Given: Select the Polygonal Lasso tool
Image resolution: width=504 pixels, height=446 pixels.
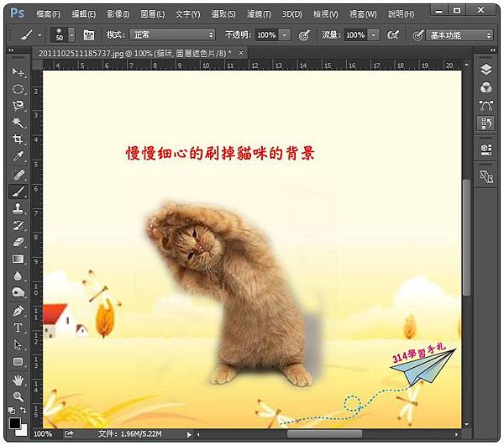Looking at the screenshot, I should tap(18, 105).
